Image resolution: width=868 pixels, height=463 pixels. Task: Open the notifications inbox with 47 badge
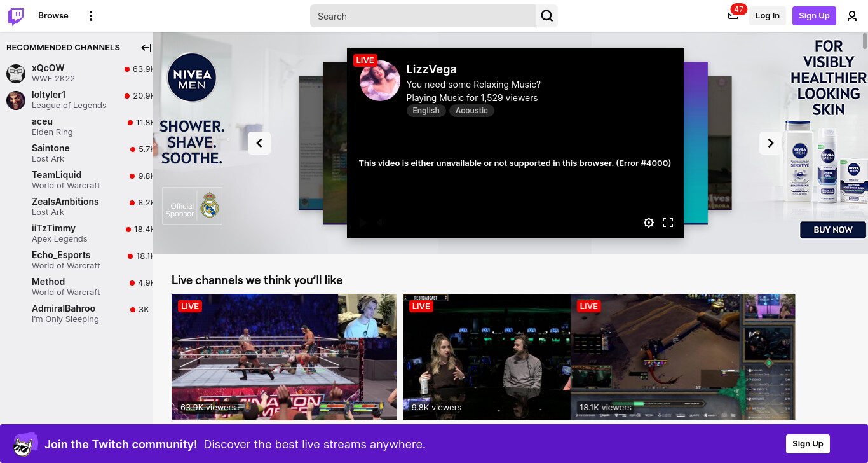(733, 15)
